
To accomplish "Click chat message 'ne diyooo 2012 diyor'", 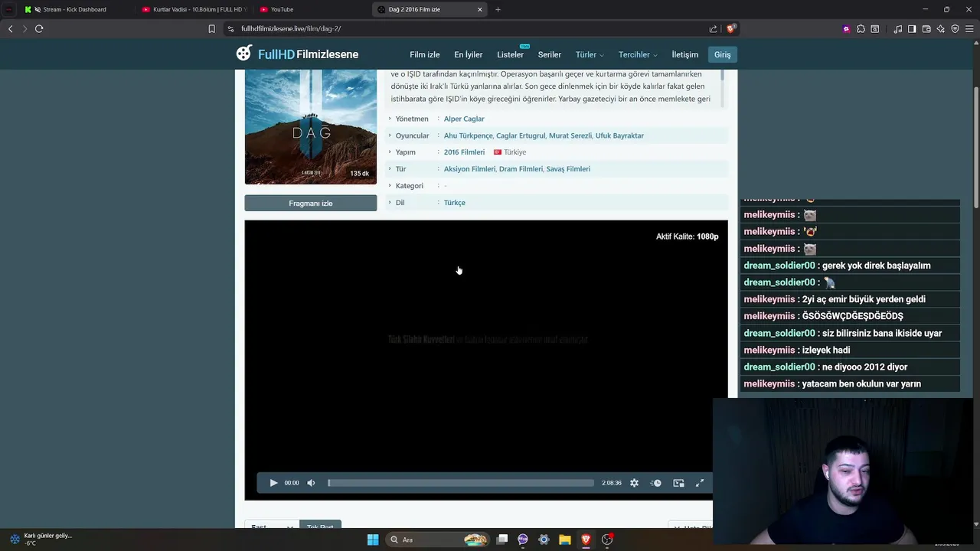I will coord(850,367).
